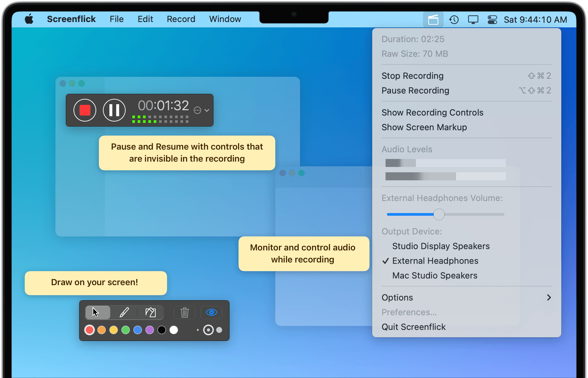Viewport: 588px width, 378px height.
Task: Select Mac Studio Speakers output device
Action: pyautogui.click(x=466, y=275)
